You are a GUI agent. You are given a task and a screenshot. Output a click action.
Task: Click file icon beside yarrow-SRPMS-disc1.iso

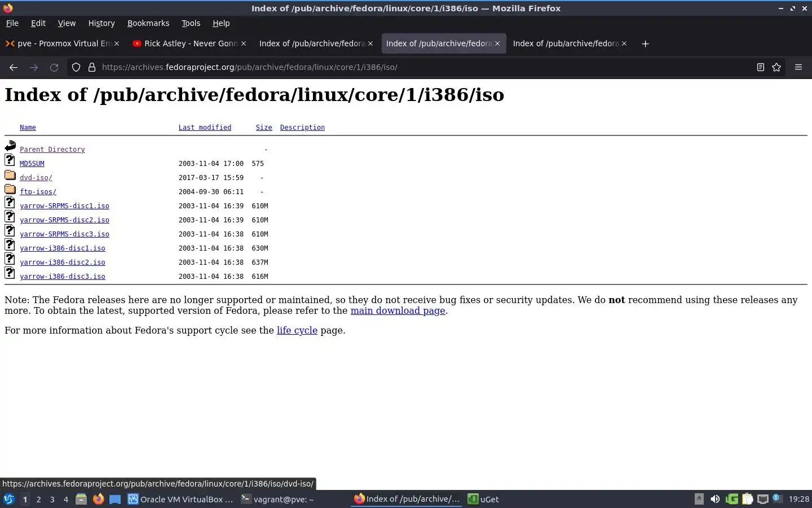click(x=10, y=203)
